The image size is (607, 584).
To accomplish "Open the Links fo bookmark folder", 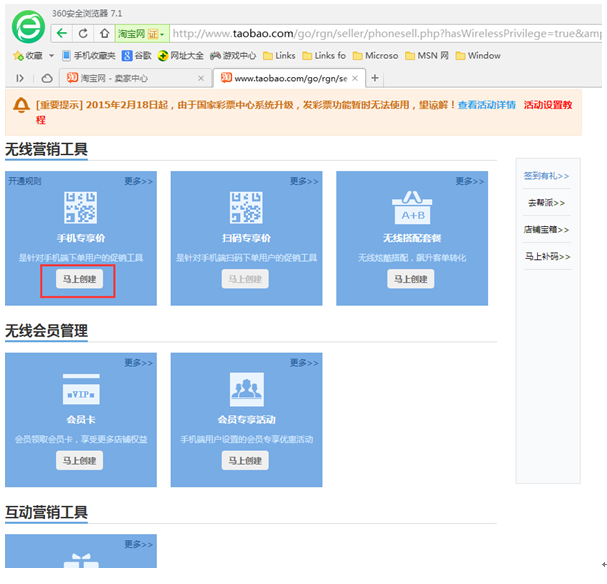I will [324, 56].
